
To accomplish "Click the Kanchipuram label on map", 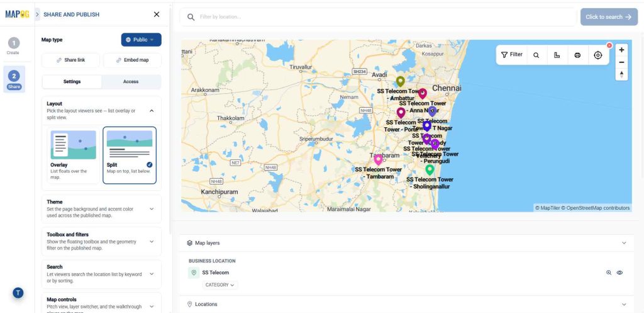I will click(219, 192).
